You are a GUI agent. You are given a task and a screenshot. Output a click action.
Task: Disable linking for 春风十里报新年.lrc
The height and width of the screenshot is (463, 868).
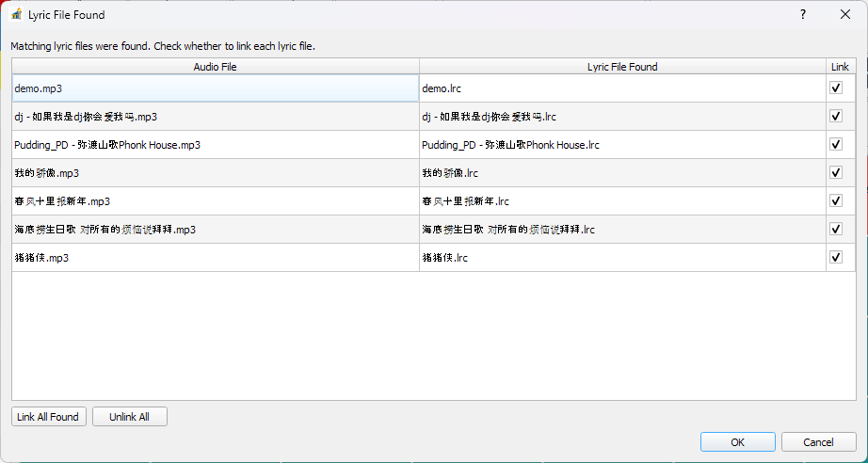pyautogui.click(x=835, y=200)
